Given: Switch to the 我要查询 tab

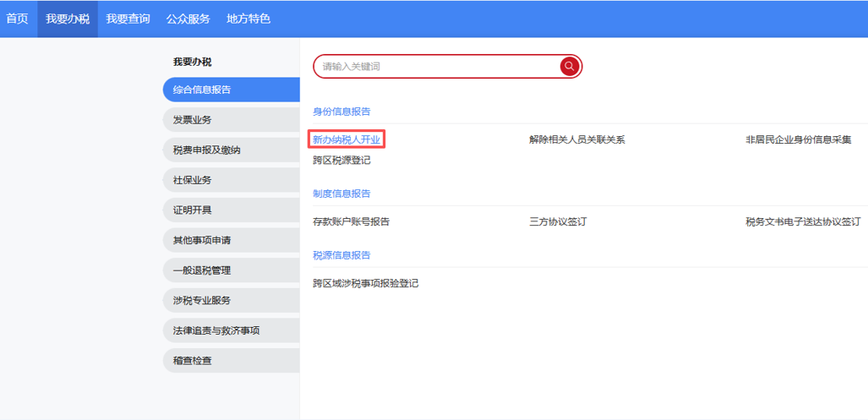Looking at the screenshot, I should (128, 19).
